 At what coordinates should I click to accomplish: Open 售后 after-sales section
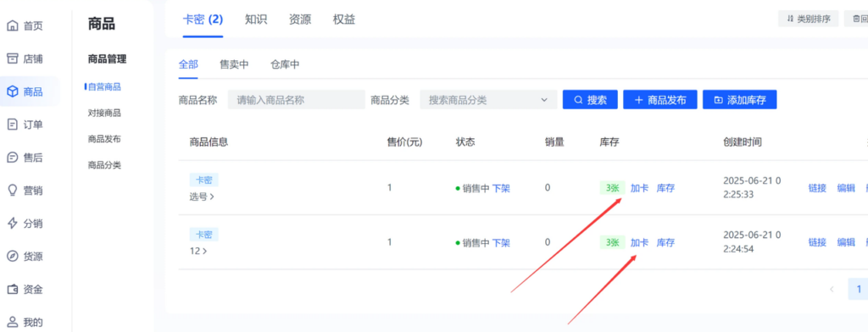click(25, 158)
